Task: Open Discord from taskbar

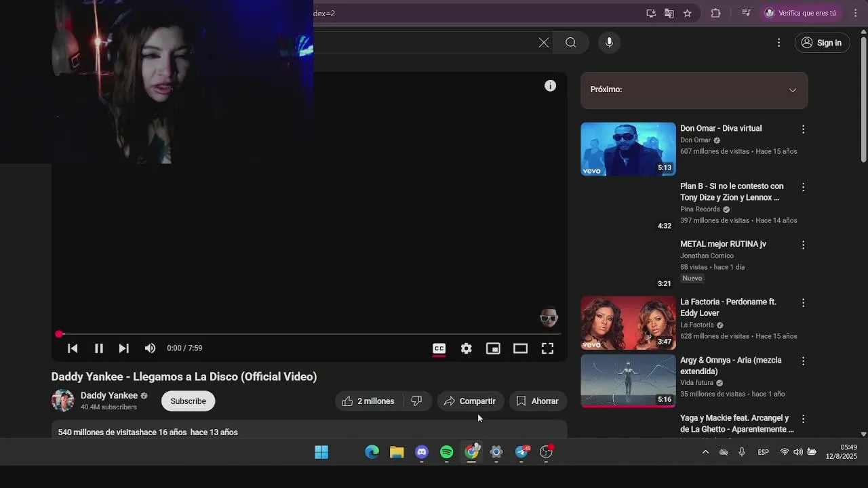Action: pyautogui.click(x=422, y=452)
